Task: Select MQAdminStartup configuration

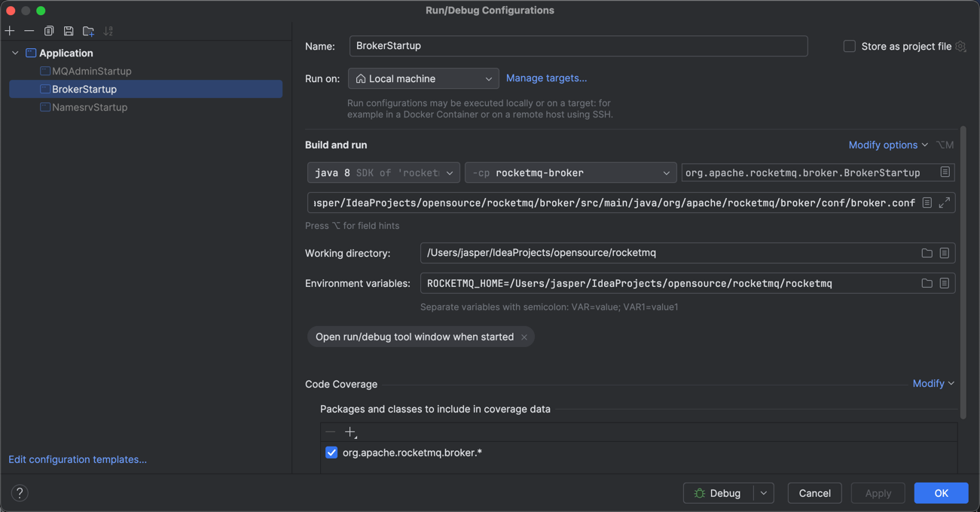Action: coord(91,71)
